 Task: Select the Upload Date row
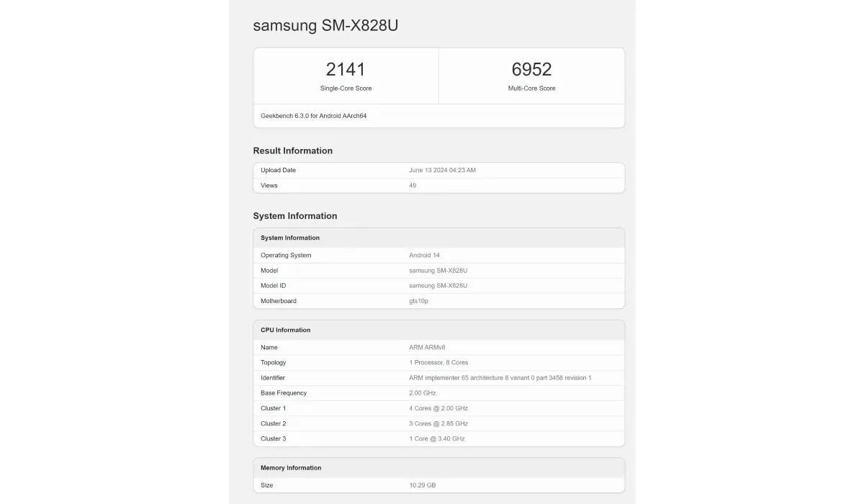click(x=438, y=171)
